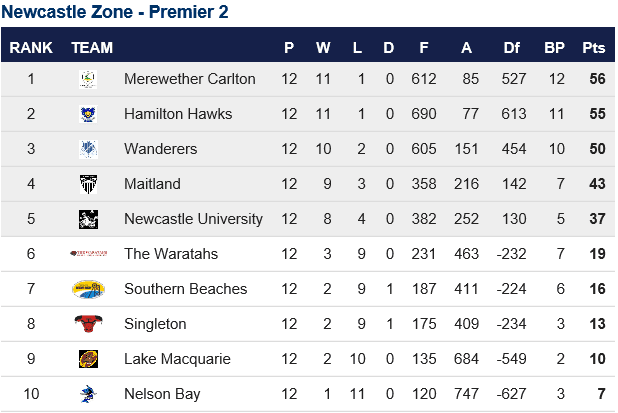Select the Newcastle University team name
Image resolution: width=618 pixels, height=413 pixels.
(x=193, y=219)
